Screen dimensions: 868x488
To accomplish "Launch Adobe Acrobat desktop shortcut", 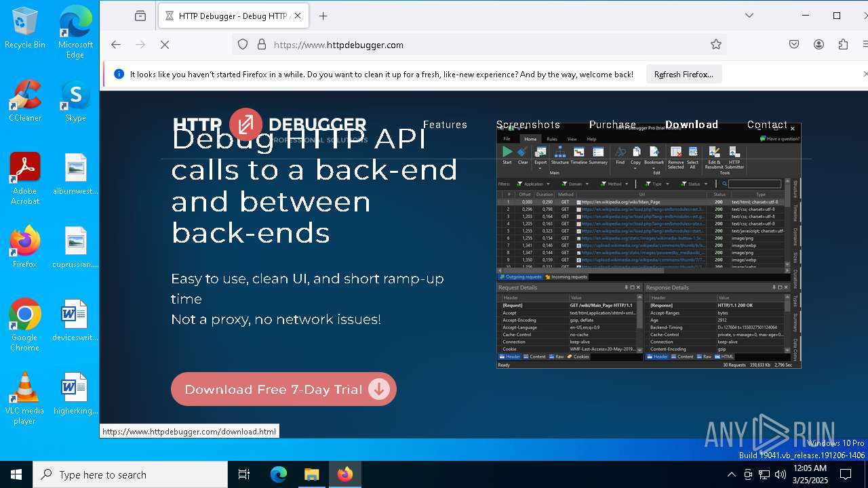I will point(25,179).
